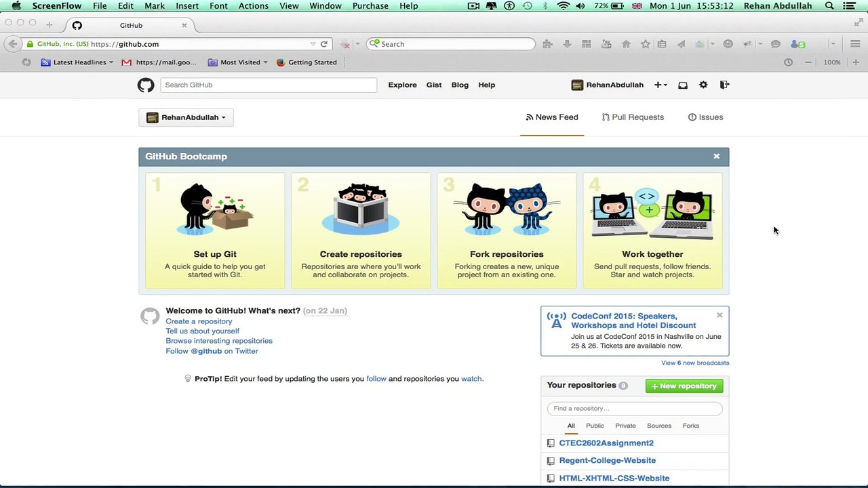Viewport: 868px width, 488px height.
Task: Open Regent-College-Website repository
Action: tap(607, 461)
